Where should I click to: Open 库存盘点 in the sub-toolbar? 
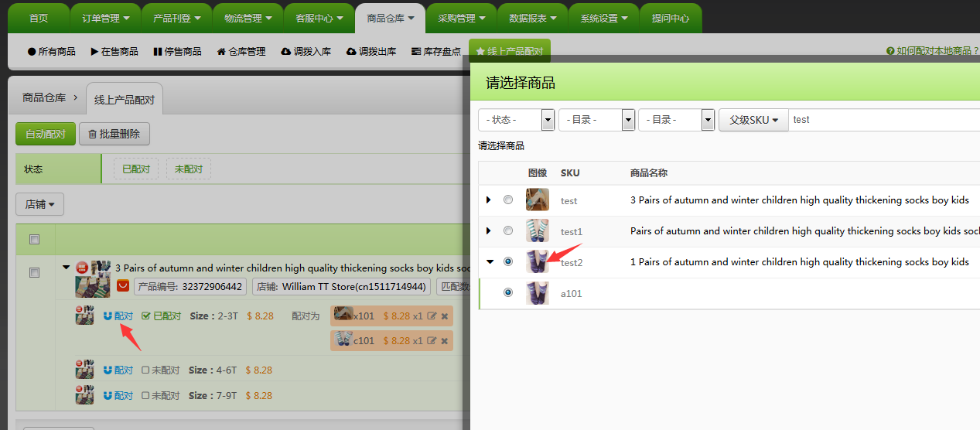(436, 51)
